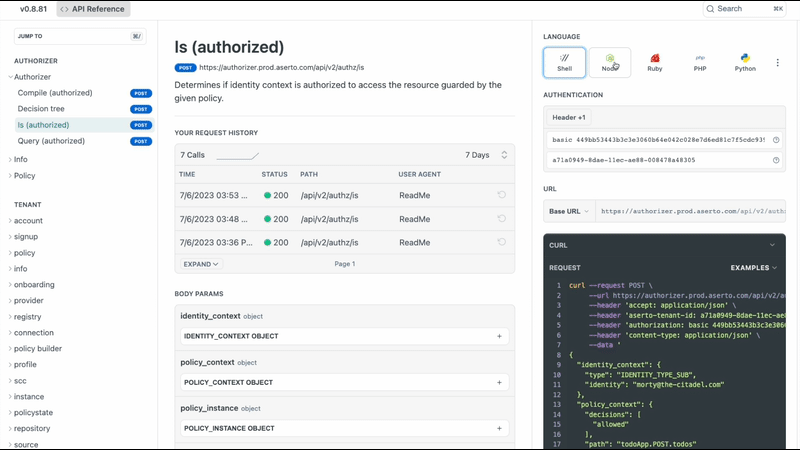Expand the provider tenant section
This screenshot has width=800, height=450.
point(10,301)
